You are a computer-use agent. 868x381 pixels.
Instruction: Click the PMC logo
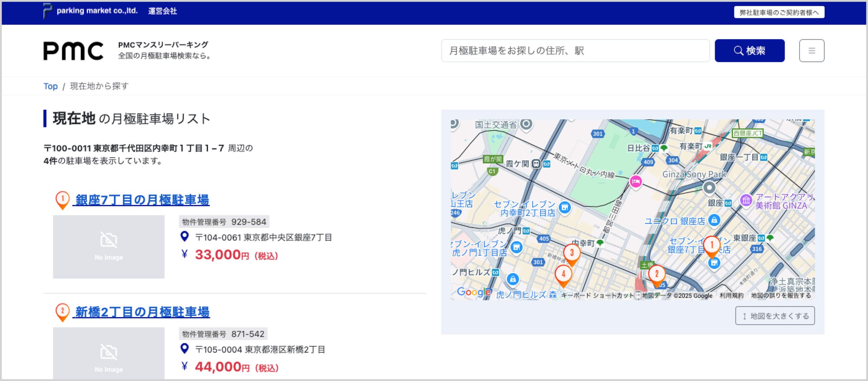pos(73,51)
